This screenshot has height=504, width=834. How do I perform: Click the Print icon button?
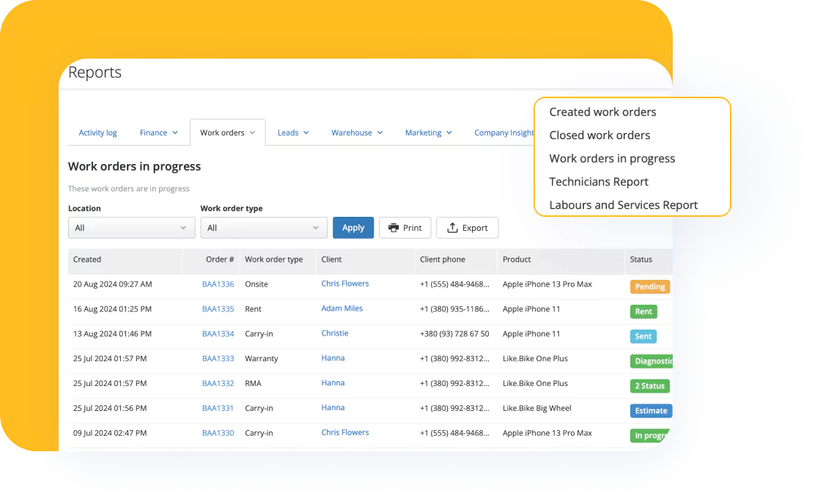point(405,228)
